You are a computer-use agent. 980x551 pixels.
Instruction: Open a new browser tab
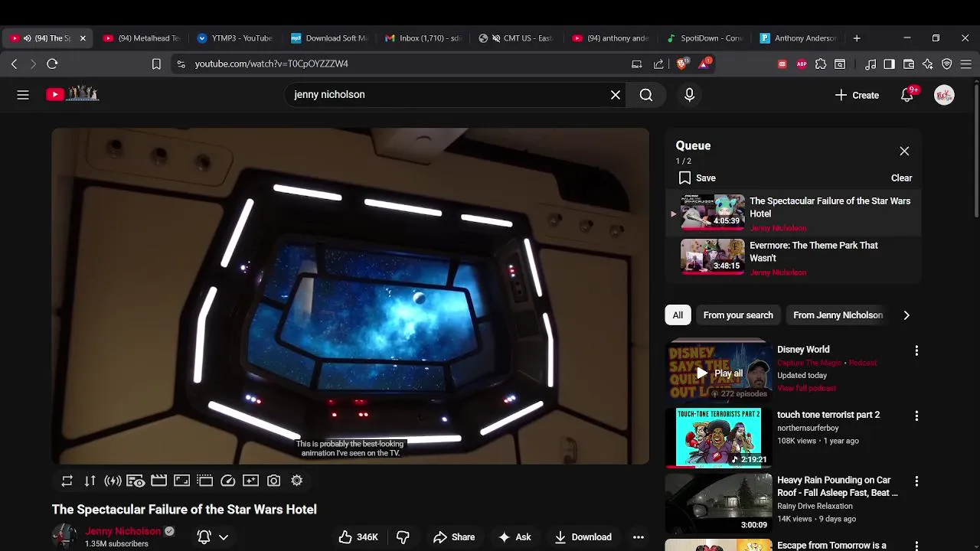click(x=857, y=38)
